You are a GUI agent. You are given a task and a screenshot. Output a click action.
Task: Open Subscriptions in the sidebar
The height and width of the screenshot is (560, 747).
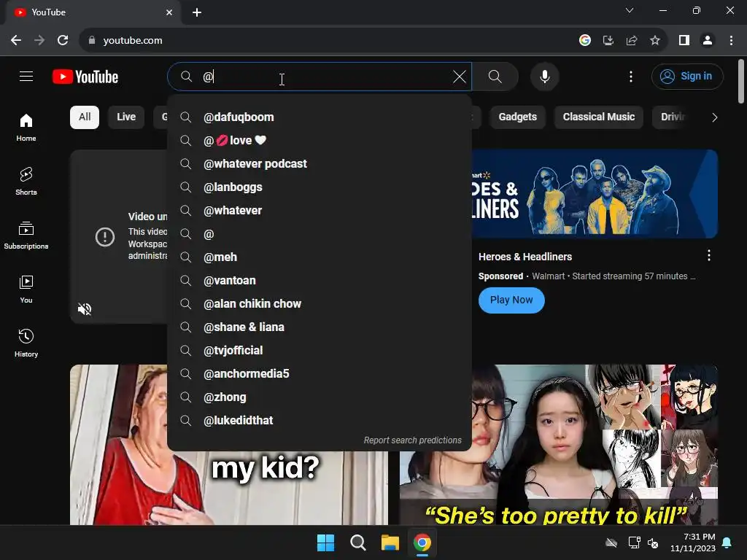coord(26,236)
